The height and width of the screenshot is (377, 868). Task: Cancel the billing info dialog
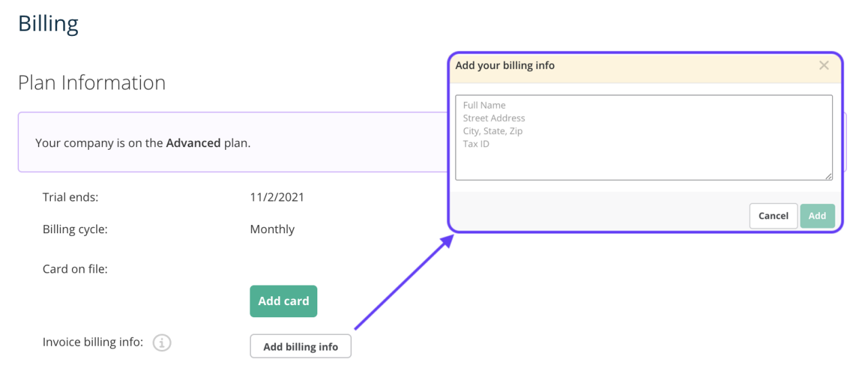pos(773,216)
